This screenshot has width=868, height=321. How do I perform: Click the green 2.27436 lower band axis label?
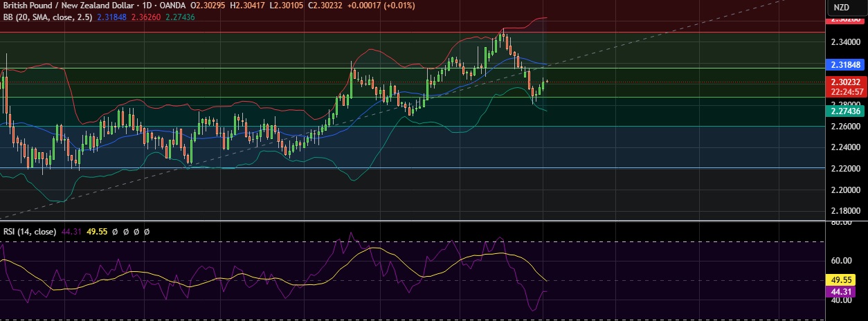click(847, 111)
